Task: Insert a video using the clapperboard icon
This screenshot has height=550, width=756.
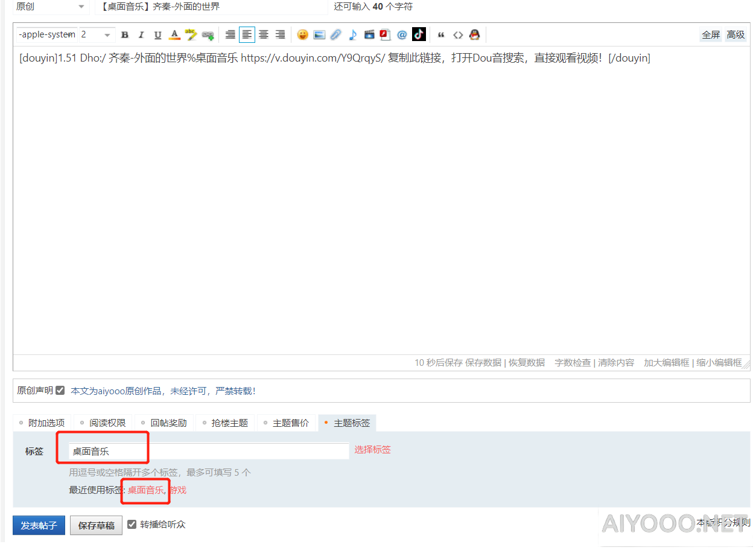Action: pos(369,35)
